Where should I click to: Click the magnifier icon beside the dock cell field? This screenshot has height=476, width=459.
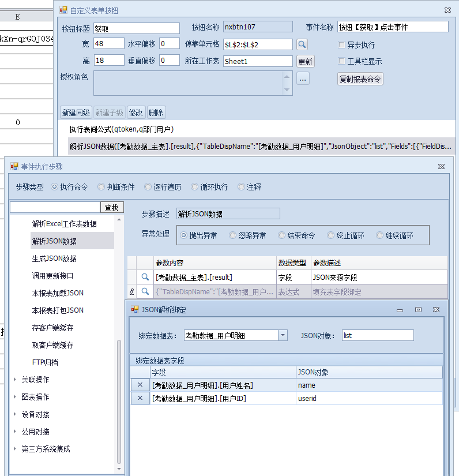click(x=302, y=44)
